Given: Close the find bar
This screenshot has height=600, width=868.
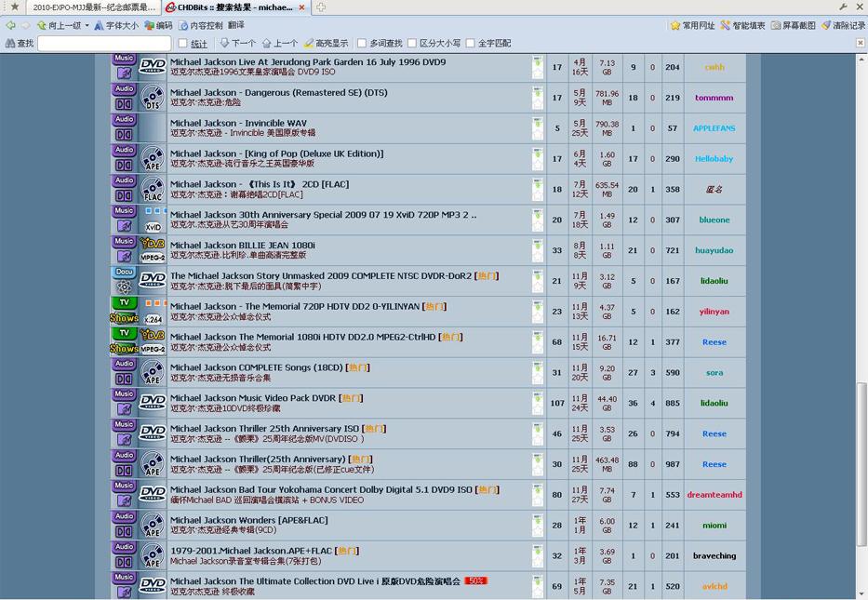Looking at the screenshot, I should [861, 43].
